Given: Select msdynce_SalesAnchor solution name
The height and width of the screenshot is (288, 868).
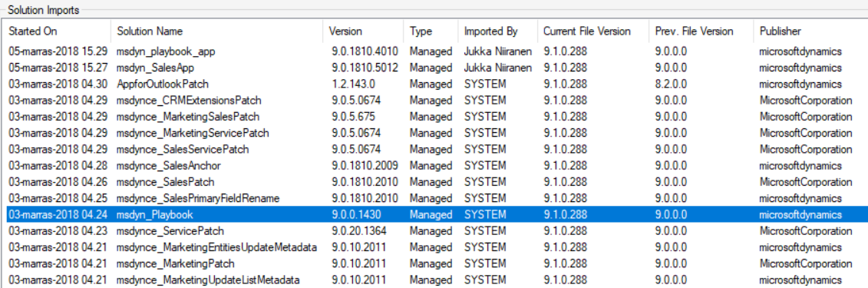Looking at the screenshot, I should (169, 166).
